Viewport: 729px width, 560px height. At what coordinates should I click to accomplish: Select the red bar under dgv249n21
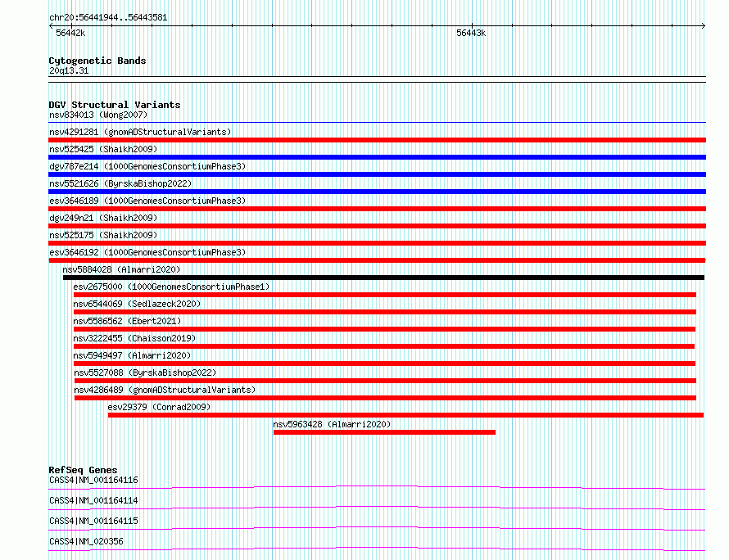click(x=377, y=226)
